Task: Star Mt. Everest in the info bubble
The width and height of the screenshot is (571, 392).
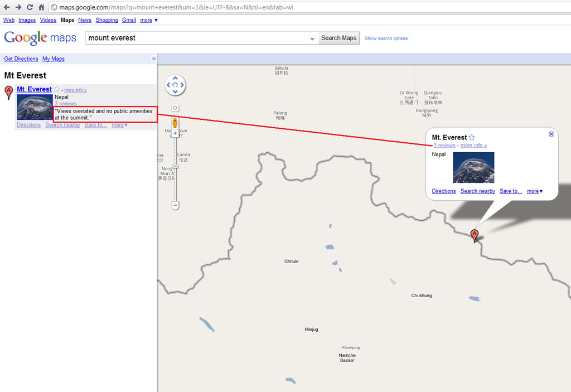Action: pyautogui.click(x=472, y=137)
